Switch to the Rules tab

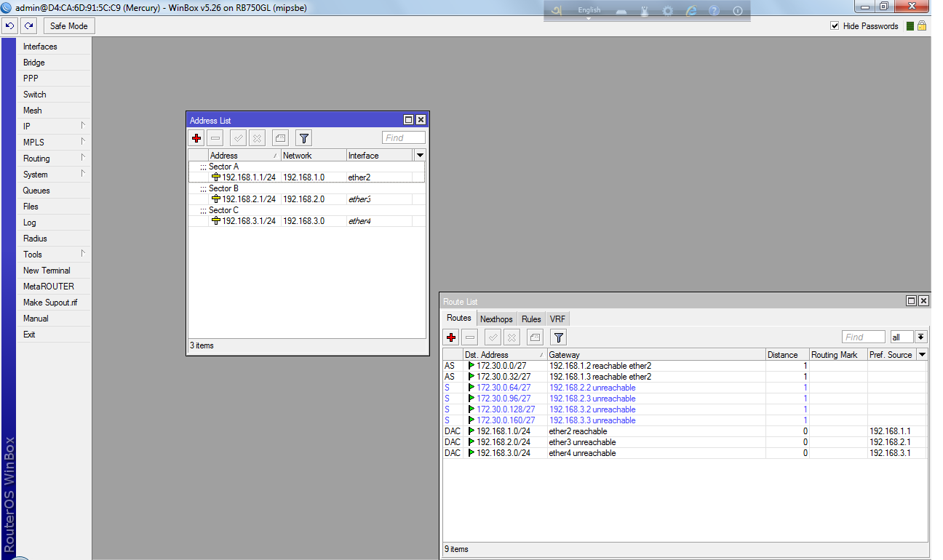pos(531,319)
